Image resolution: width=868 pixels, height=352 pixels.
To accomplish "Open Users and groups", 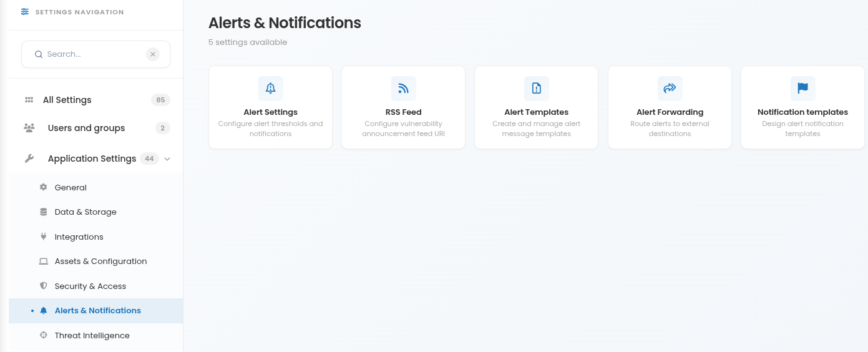I will pos(86,128).
